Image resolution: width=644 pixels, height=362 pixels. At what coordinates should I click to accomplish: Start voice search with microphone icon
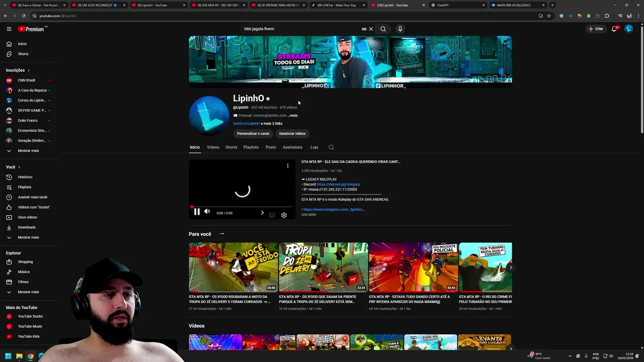coord(400,29)
